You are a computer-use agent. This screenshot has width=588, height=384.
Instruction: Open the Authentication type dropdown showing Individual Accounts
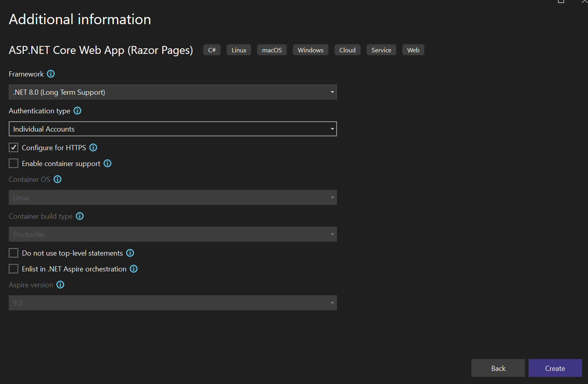pos(173,129)
